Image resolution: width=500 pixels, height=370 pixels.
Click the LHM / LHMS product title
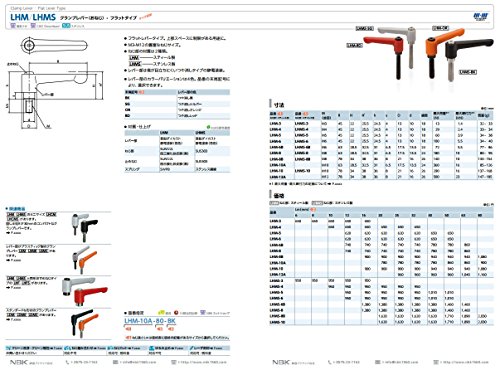(x=33, y=17)
